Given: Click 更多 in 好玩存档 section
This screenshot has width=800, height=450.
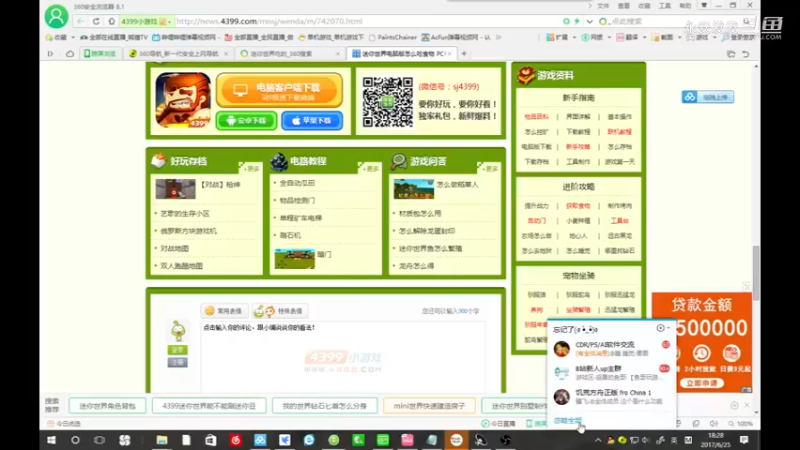Looking at the screenshot, I should 251,169.
